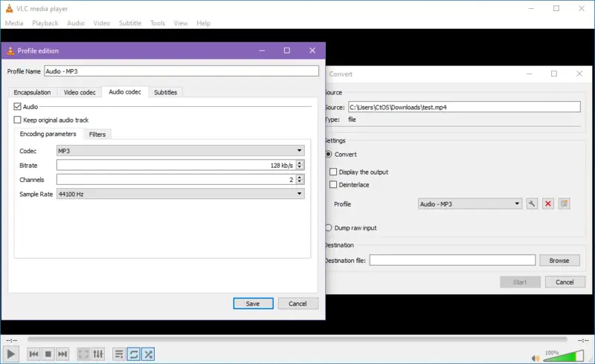Switch to Video codec tab

point(80,92)
